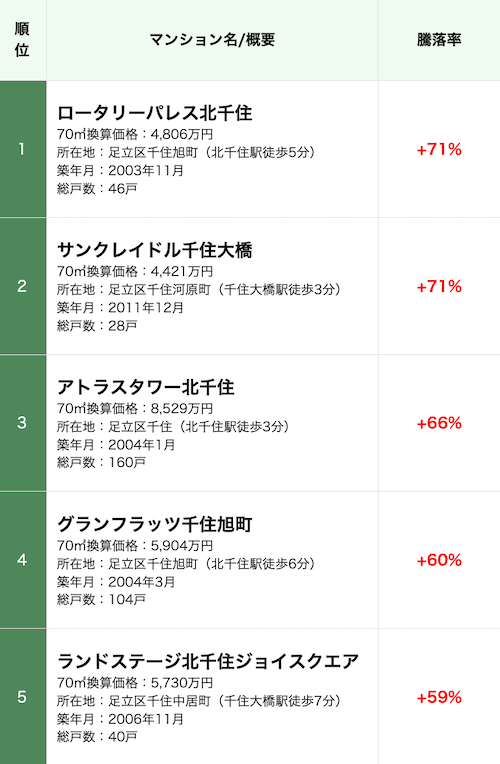Select rank 1 green cell
500x764 pixels.
23,149
